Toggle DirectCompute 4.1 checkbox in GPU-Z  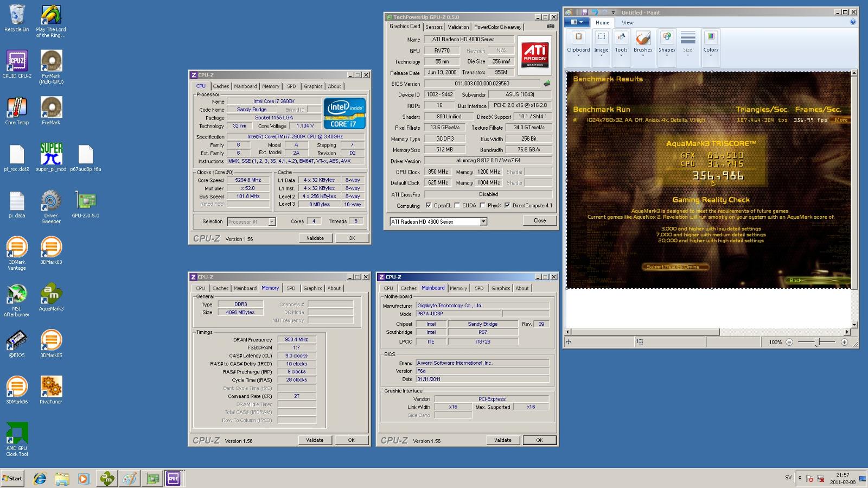[507, 205]
